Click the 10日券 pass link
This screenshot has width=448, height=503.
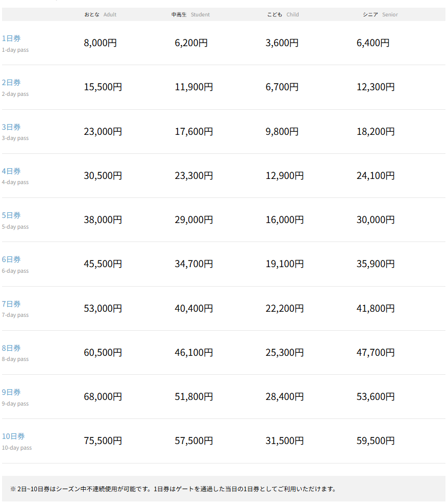click(x=13, y=436)
